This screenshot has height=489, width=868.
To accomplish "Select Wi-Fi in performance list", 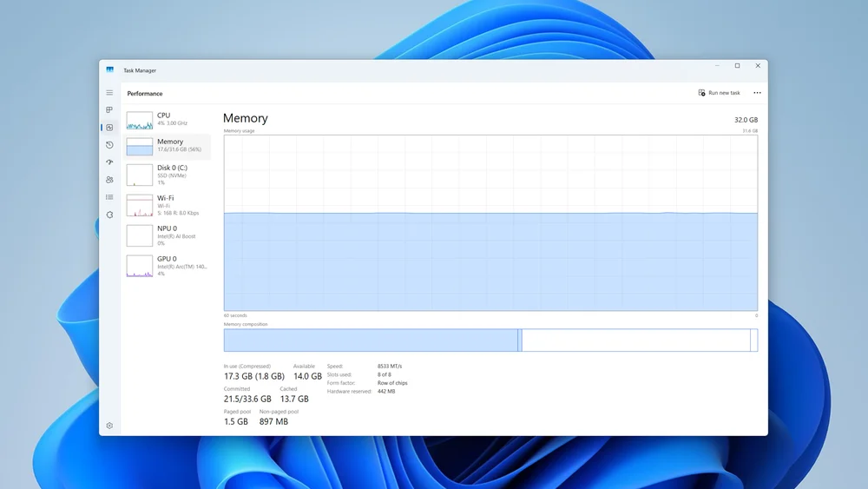I will pos(168,206).
